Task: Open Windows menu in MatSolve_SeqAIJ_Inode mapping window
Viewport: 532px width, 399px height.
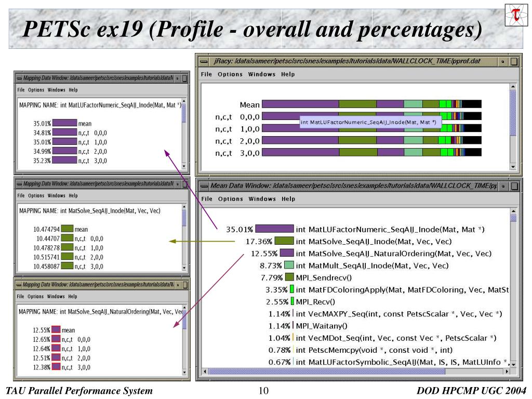Action: point(56,196)
